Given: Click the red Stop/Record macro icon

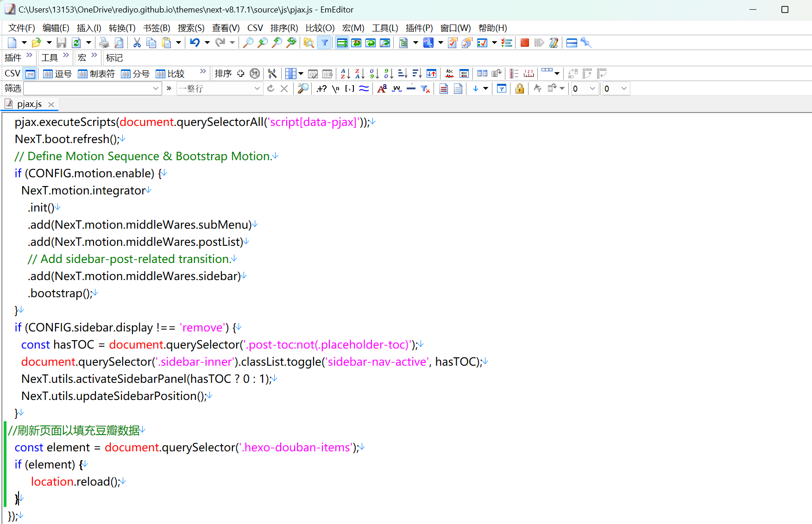Looking at the screenshot, I should [x=525, y=43].
